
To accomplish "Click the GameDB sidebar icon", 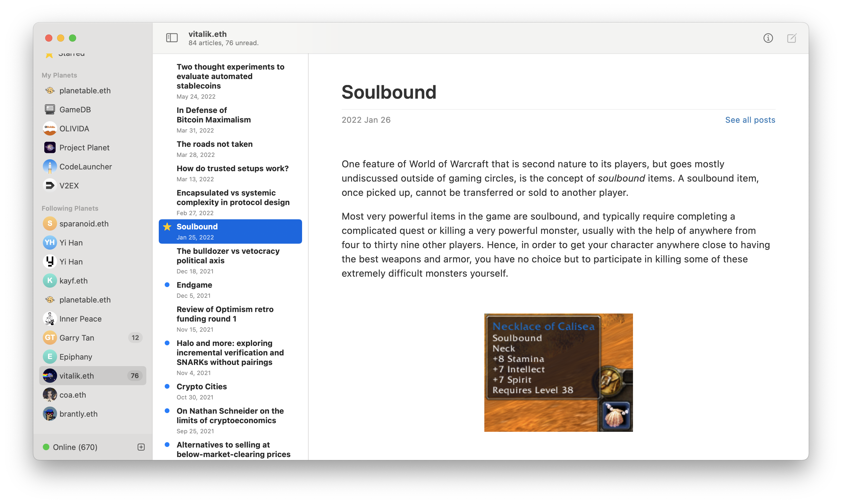I will pos(51,109).
